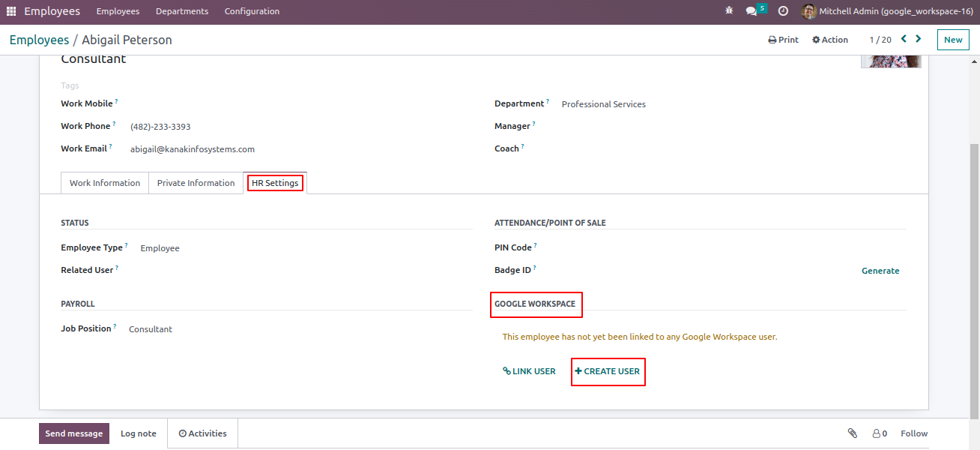Click help icon next to Department

click(x=548, y=101)
